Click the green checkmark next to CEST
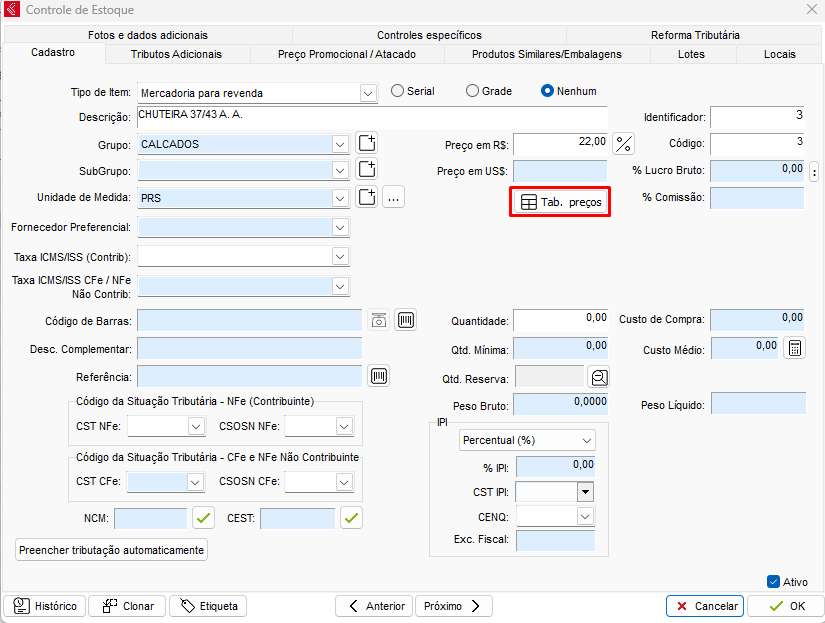Screen dimensions: 825x623 tap(351, 518)
